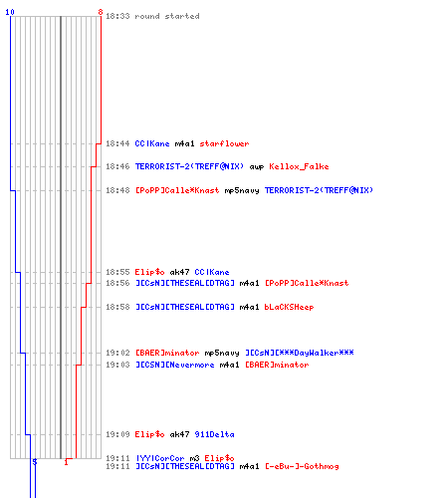This screenshot has height=498, width=448.
Task: Select ][CsN][***DayWalker*** name
Action: [300, 353]
